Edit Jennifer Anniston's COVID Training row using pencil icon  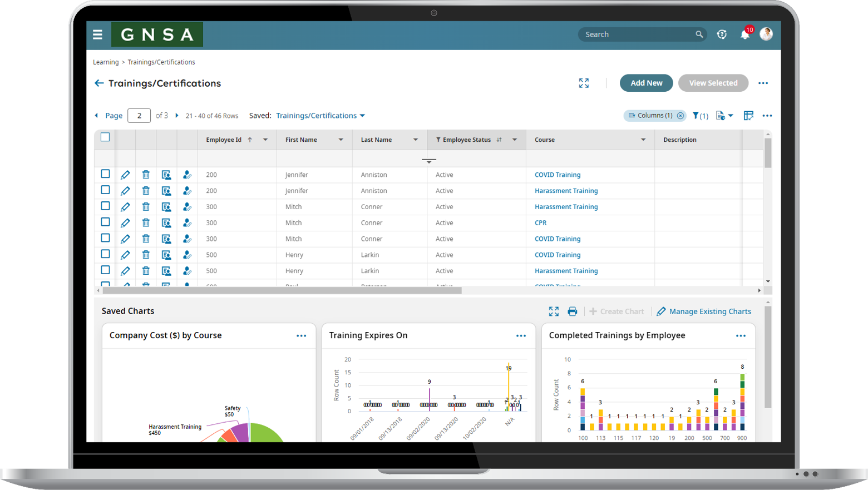coord(126,175)
